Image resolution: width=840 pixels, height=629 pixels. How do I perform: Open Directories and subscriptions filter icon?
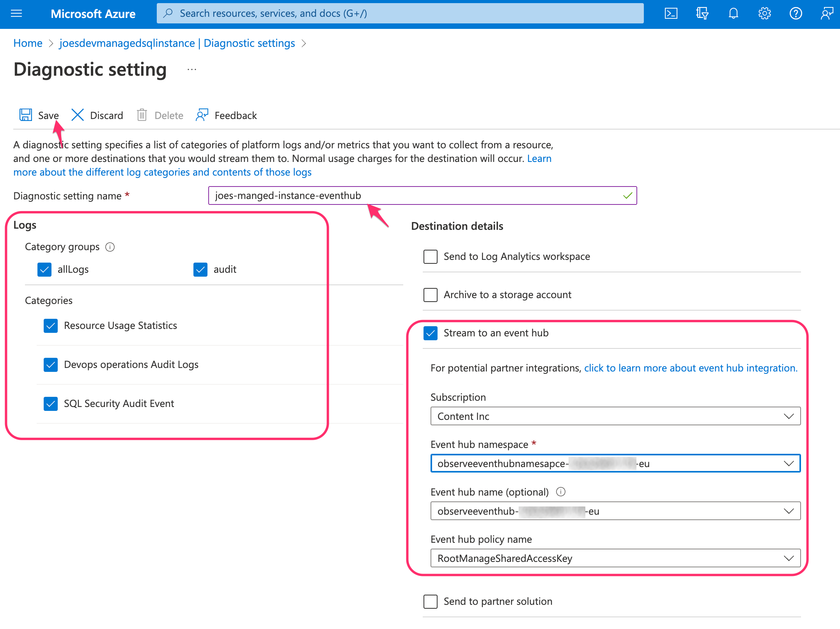(x=702, y=14)
